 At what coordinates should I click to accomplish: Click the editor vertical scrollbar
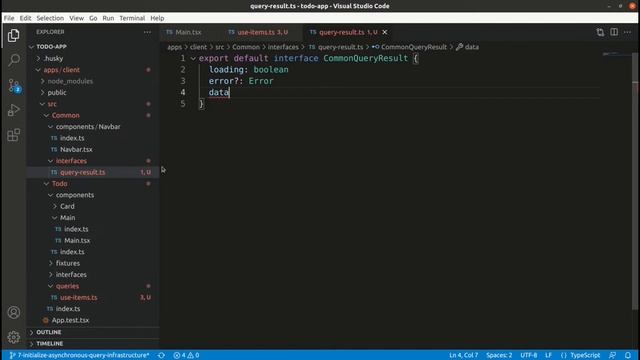[635, 180]
